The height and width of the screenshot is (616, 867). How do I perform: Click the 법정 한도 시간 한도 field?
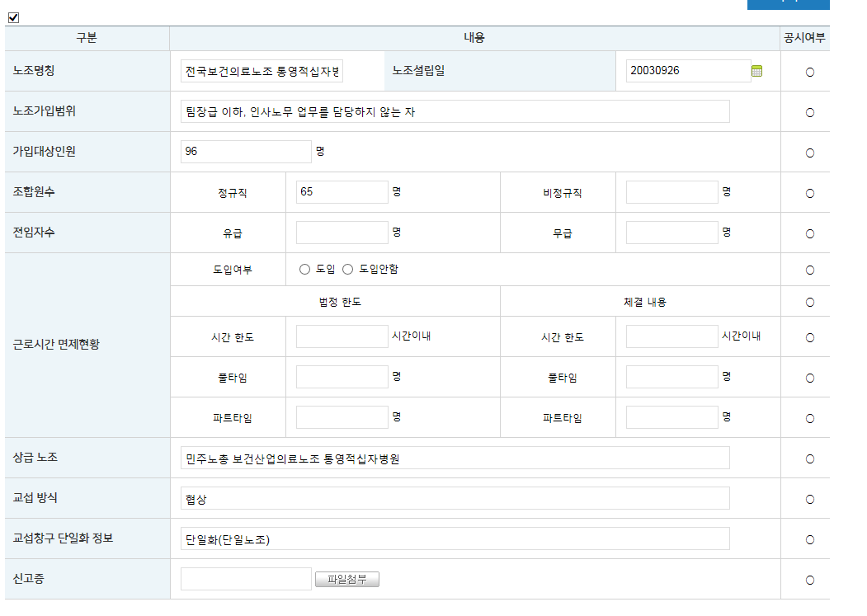[x=342, y=336]
